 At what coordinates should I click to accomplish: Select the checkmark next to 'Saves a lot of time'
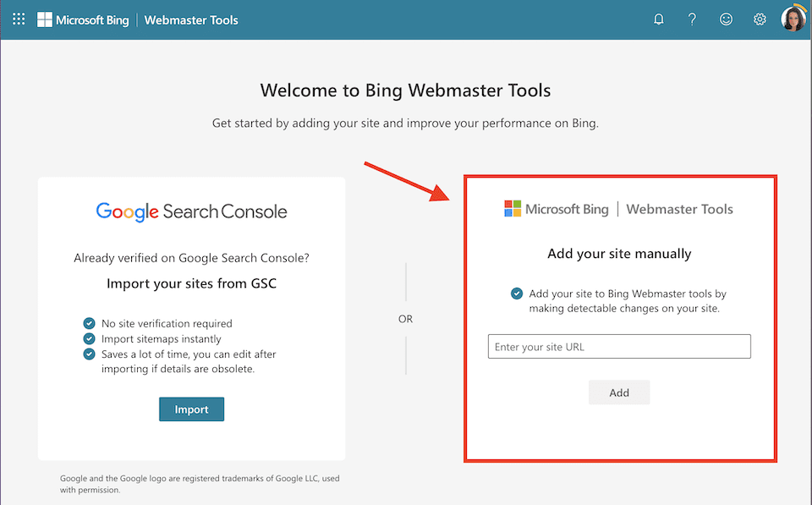point(89,354)
